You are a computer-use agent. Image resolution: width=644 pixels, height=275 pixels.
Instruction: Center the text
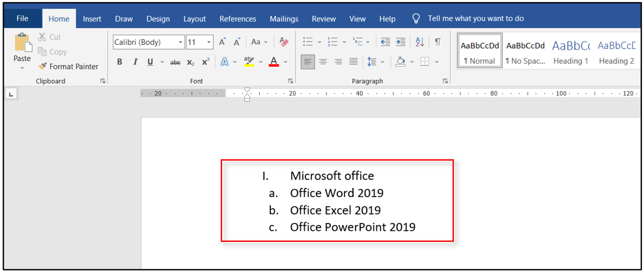tap(323, 62)
